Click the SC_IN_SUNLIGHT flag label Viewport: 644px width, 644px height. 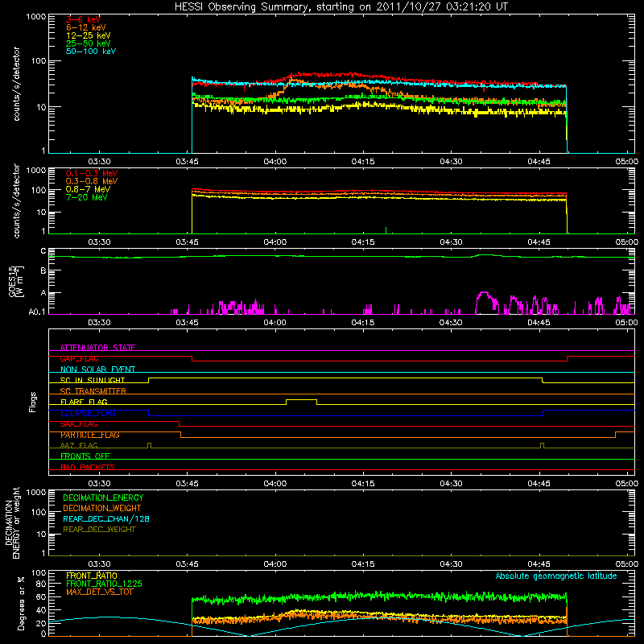tap(93, 380)
